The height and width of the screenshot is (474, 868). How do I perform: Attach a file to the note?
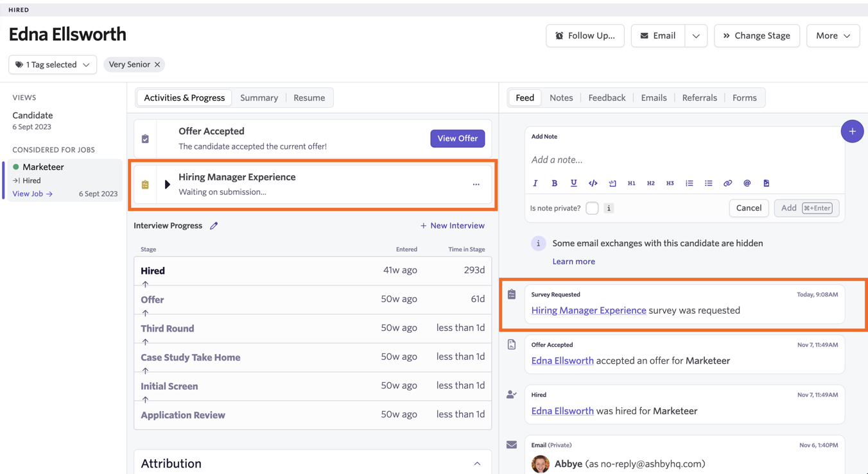point(767,183)
